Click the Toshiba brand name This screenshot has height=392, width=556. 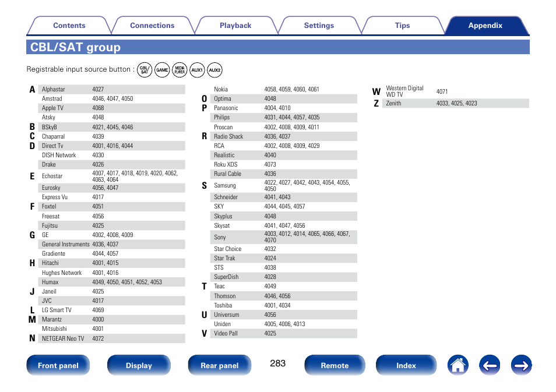point(223,305)
